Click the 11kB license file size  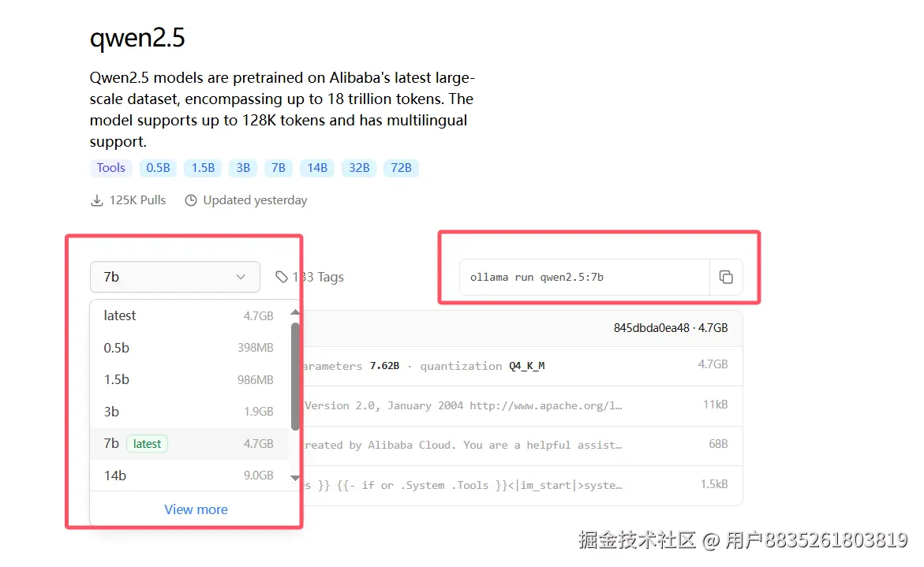tap(716, 405)
